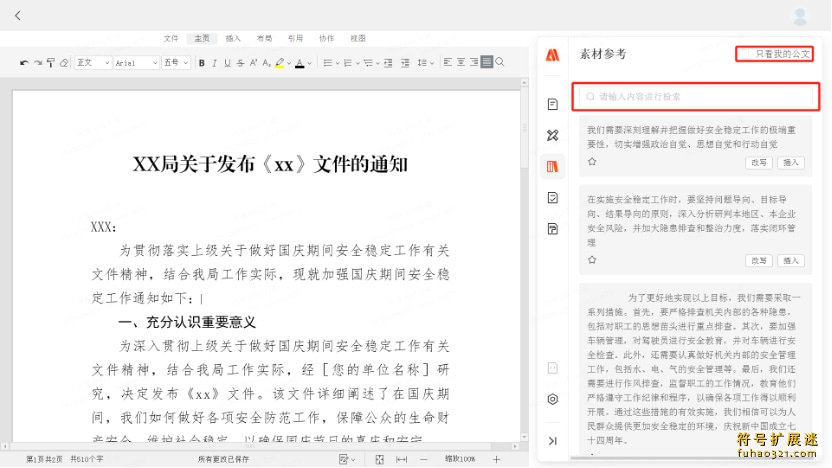This screenshot has width=832, height=468.
Task: Zoom out with the minus button
Action: [x=424, y=460]
